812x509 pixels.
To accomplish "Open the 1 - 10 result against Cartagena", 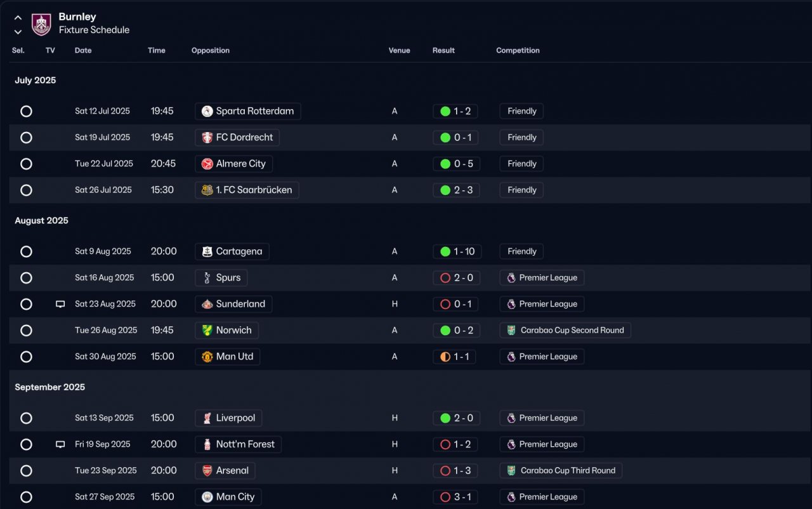I will click(x=457, y=251).
